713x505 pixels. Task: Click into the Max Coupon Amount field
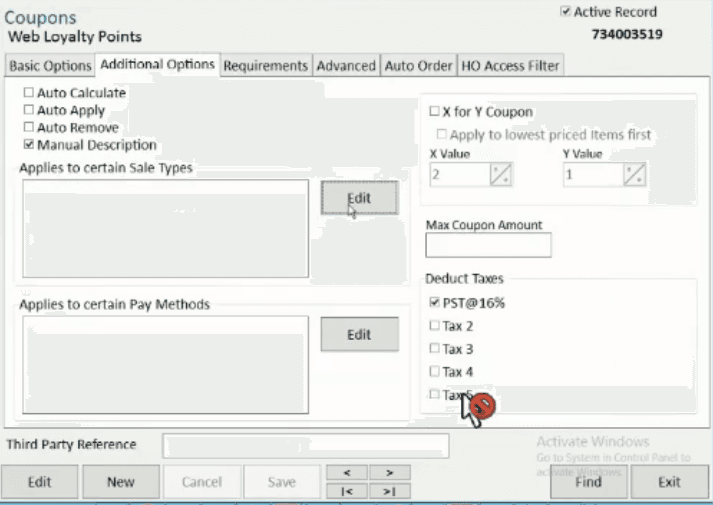(x=488, y=245)
